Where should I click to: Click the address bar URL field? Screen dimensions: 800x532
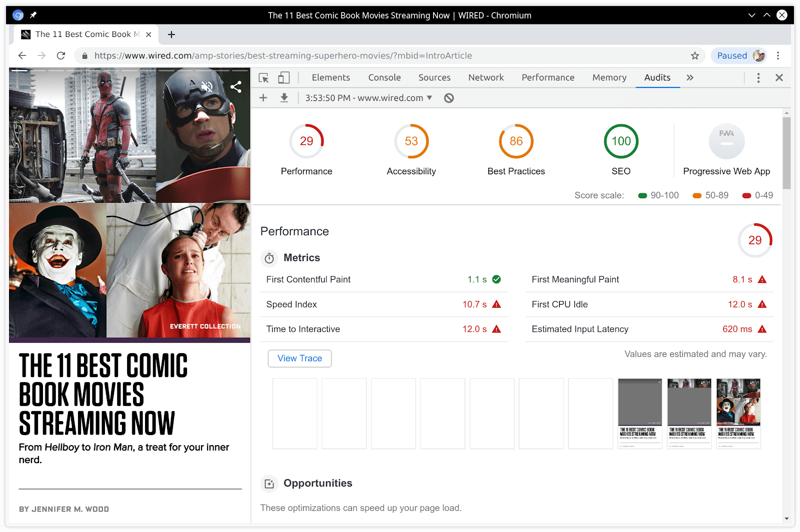[x=389, y=55]
